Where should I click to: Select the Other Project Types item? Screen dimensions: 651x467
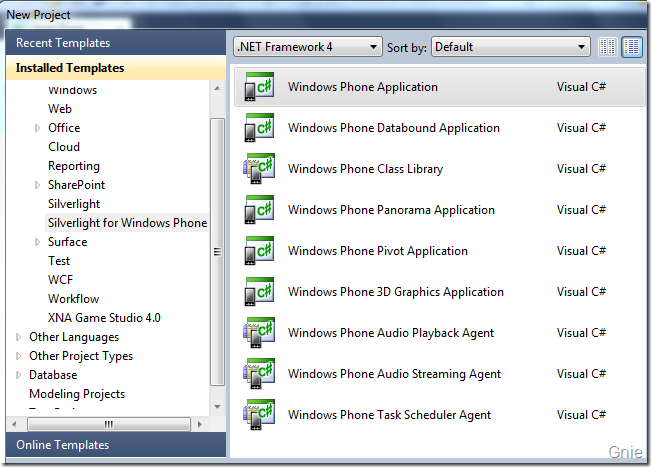click(x=81, y=356)
